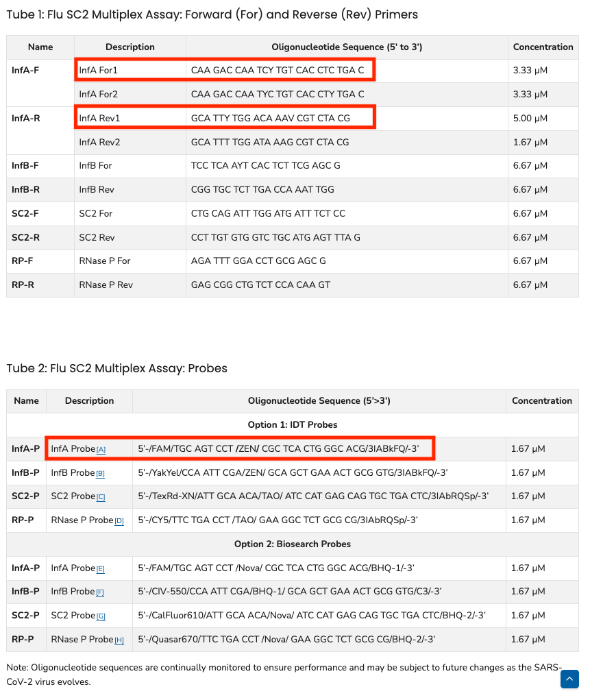Open footnote [C] link on SC2 Probe
Screen dimensions: 590x700
101,497
